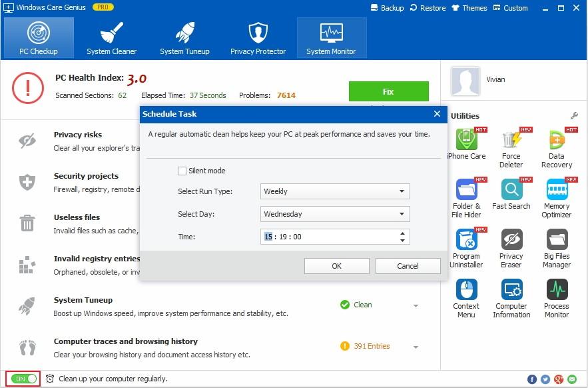Screen dimensions: 588x388
Task: Launch the Fast Search utility
Action: tap(511, 194)
